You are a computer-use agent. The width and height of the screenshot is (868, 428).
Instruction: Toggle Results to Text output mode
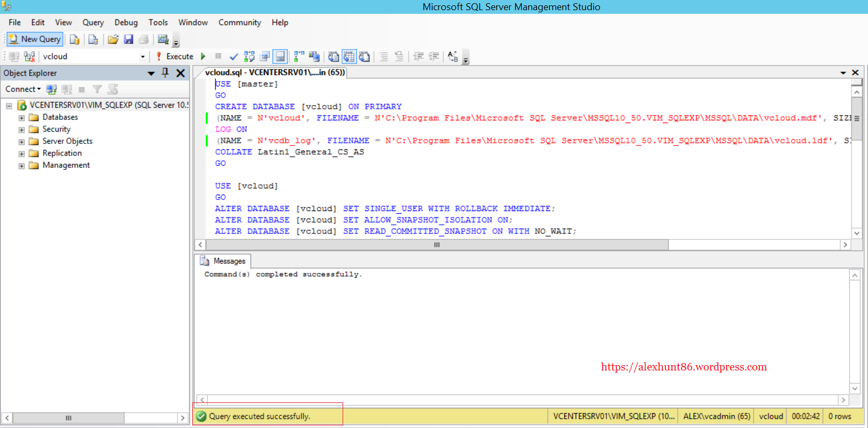(x=334, y=56)
